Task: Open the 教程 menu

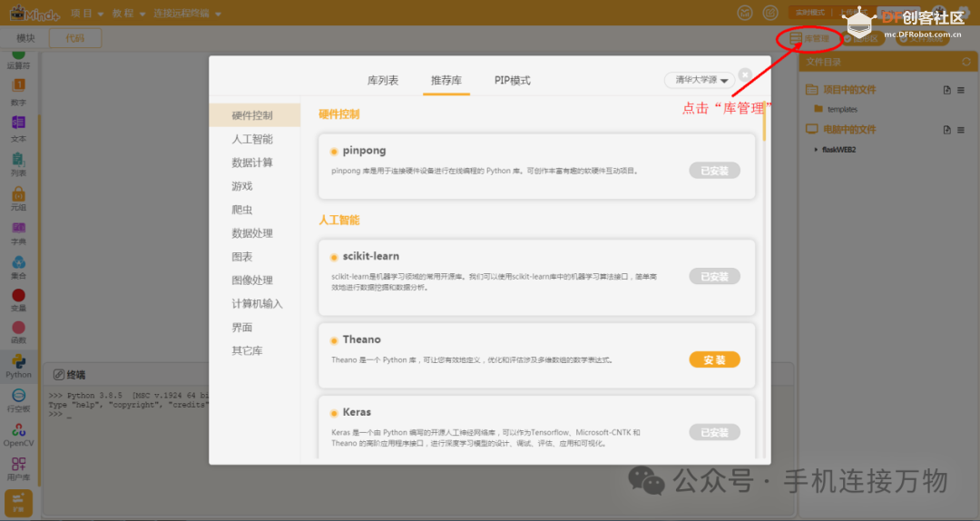Action: tap(128, 13)
